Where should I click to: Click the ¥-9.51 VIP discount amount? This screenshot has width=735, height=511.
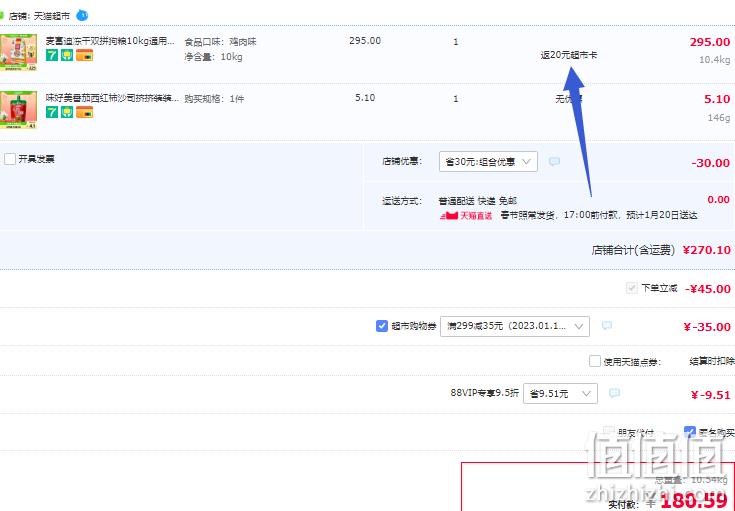[711, 395]
